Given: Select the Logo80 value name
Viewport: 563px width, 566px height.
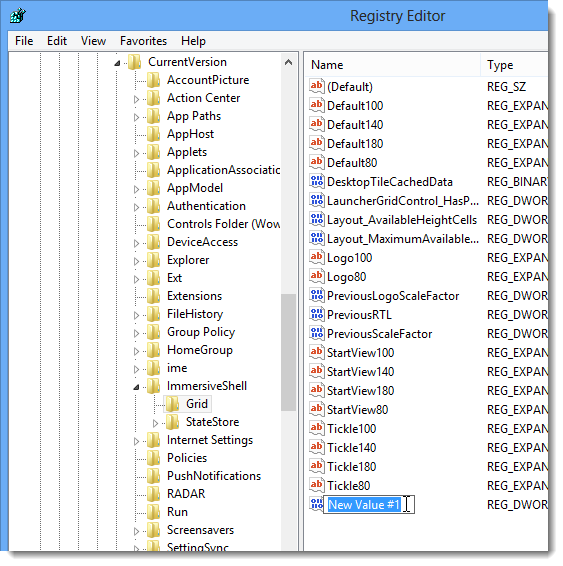Looking at the screenshot, I should point(346,277).
